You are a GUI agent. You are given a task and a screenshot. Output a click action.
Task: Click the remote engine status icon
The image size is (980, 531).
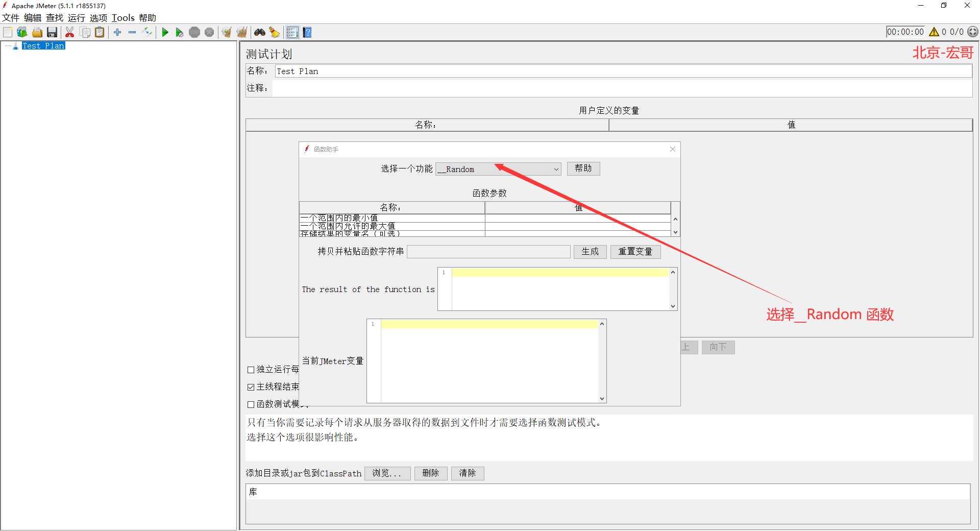(973, 32)
